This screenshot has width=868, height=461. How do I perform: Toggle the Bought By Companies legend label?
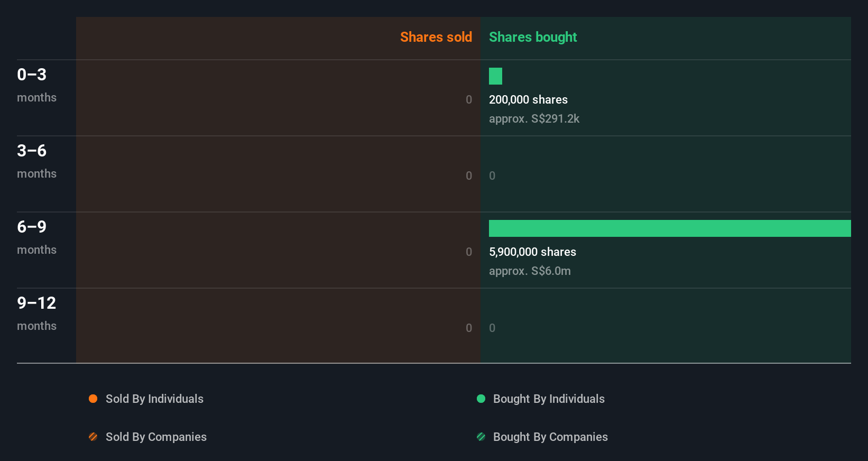click(550, 437)
